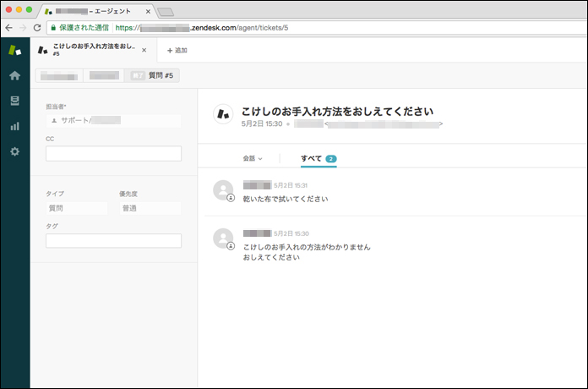588x389 pixels.
Task: Open the Views list icon
Action: click(x=14, y=101)
